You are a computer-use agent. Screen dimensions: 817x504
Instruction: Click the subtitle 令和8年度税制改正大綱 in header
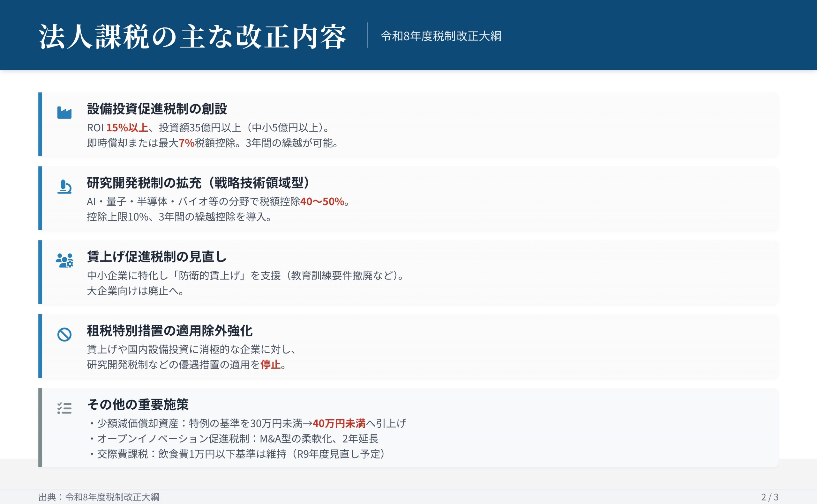[441, 36]
